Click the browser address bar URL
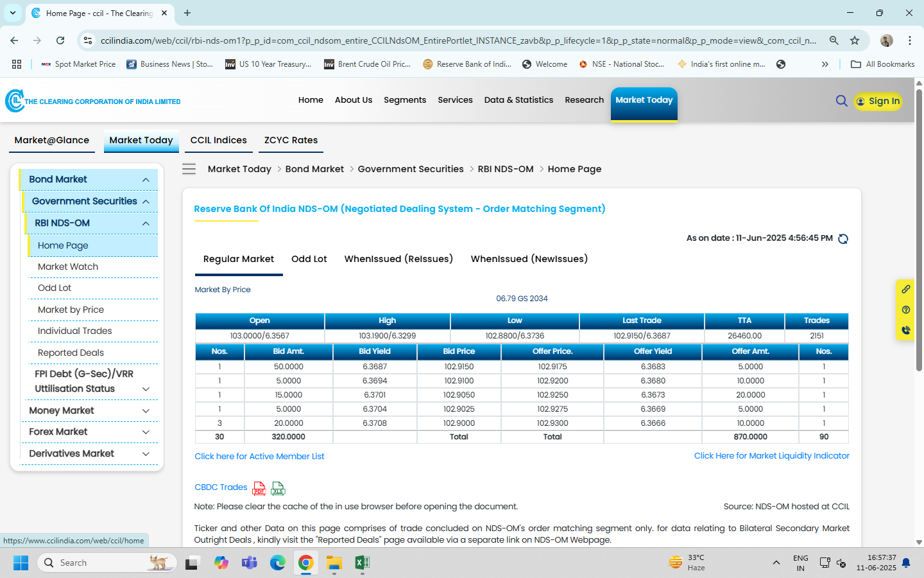This screenshot has height=578, width=924. tap(458, 40)
